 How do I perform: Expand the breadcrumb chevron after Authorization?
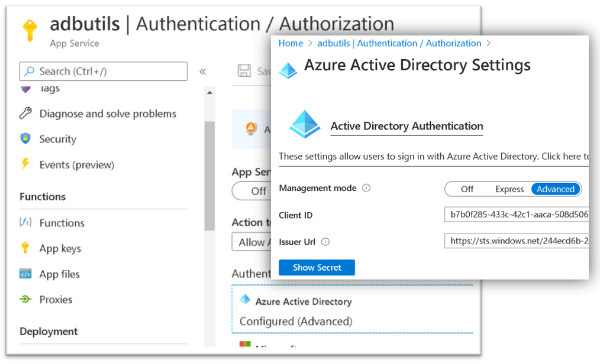pyautogui.click(x=489, y=43)
